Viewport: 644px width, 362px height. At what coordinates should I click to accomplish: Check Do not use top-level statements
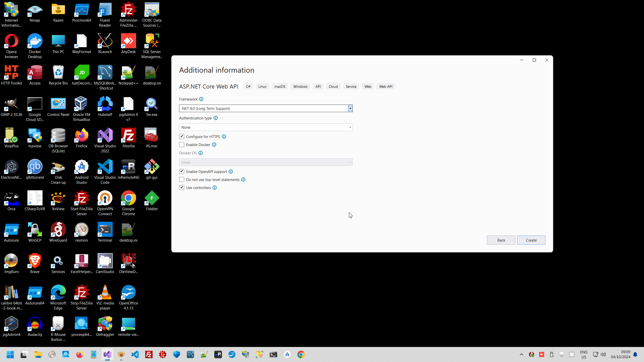point(182,179)
